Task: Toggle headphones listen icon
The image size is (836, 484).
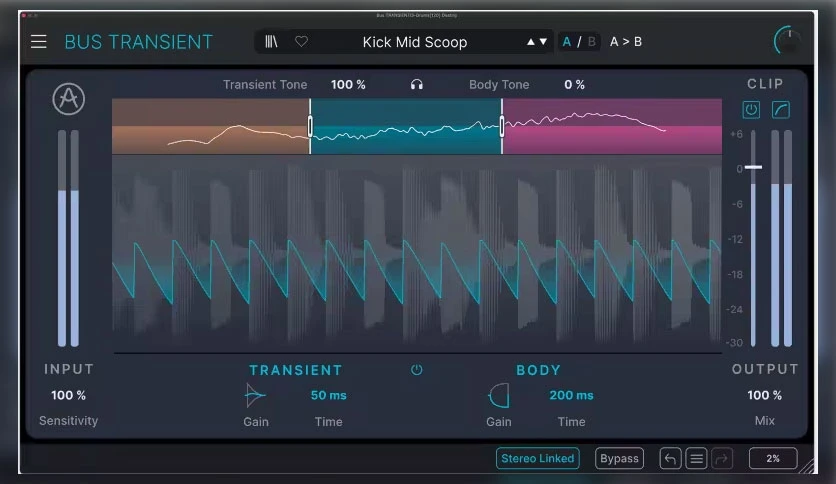Action: (x=416, y=85)
